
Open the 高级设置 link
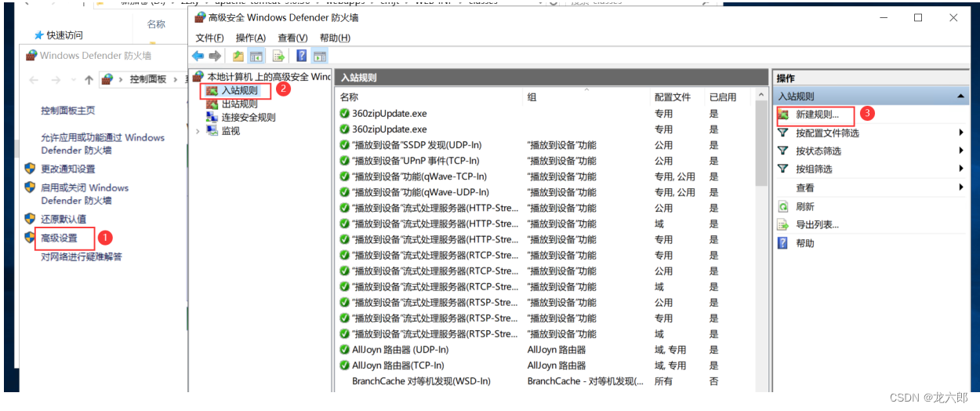tap(60, 238)
